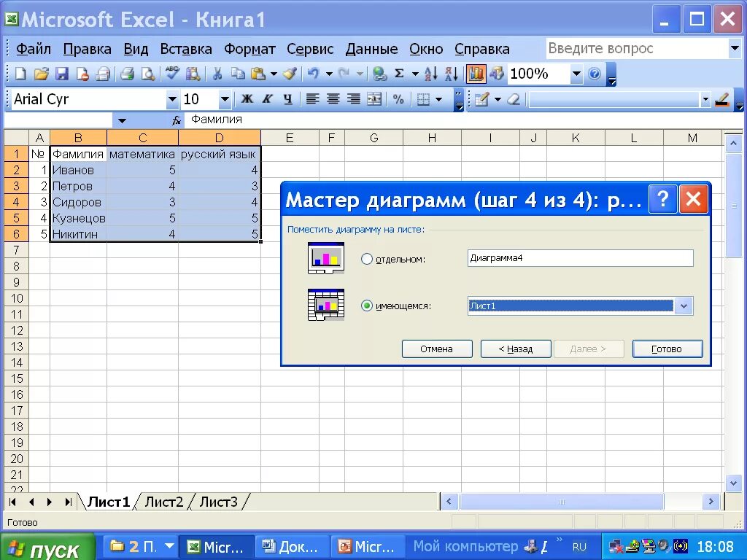
Task: Open the Borders dropdown arrow
Action: tap(438, 99)
